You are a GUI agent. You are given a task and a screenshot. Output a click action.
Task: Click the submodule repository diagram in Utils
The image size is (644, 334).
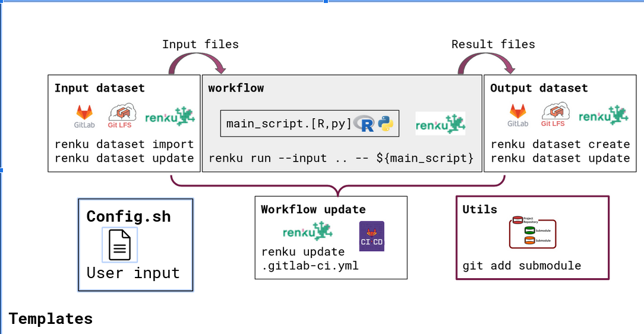click(533, 232)
